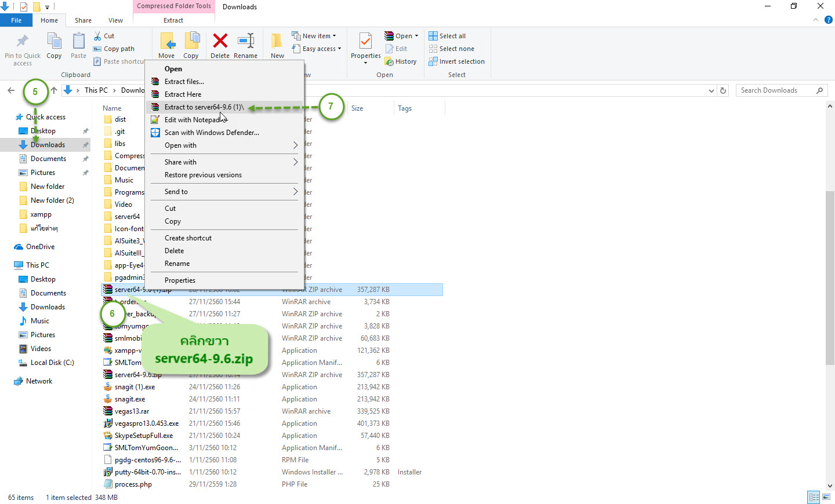Open Properties using the ribbon icon

coord(365,45)
